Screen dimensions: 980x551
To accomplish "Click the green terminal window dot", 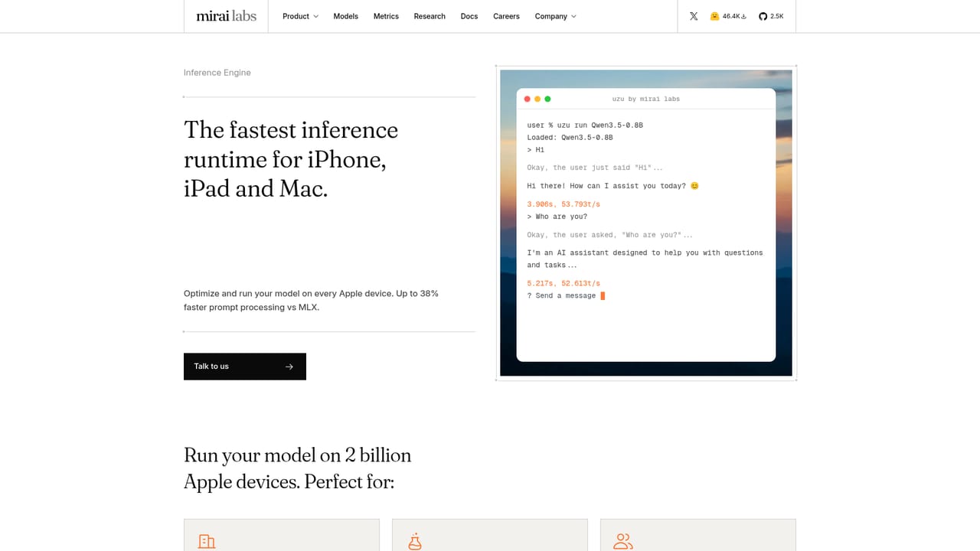I will click(x=547, y=99).
